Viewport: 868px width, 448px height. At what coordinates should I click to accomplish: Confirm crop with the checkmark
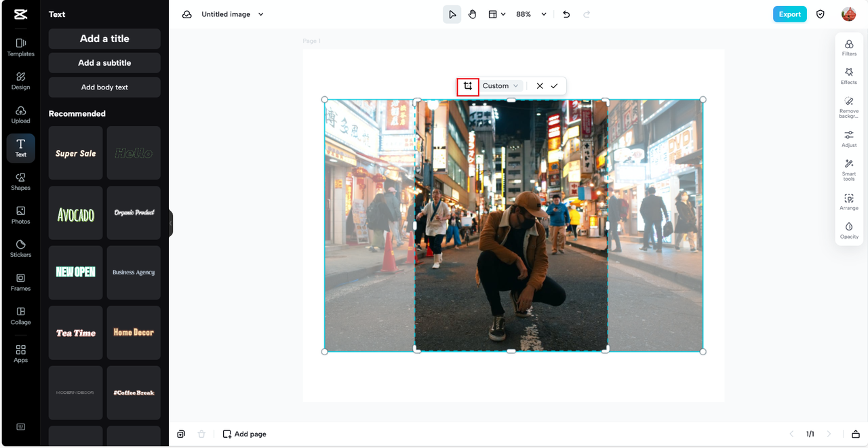[x=554, y=86]
